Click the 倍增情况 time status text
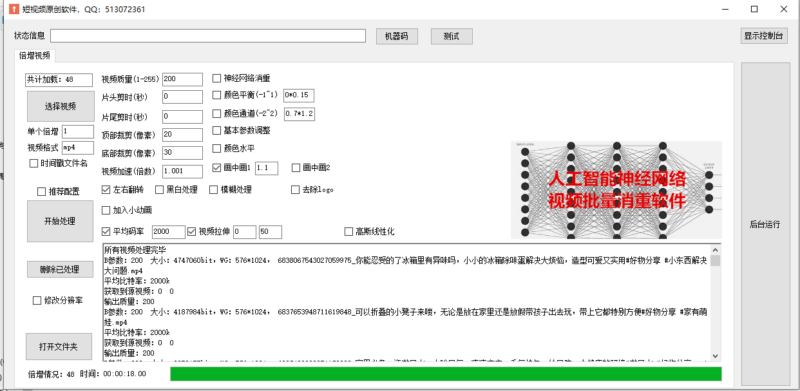The width and height of the screenshot is (800, 391). tap(87, 374)
